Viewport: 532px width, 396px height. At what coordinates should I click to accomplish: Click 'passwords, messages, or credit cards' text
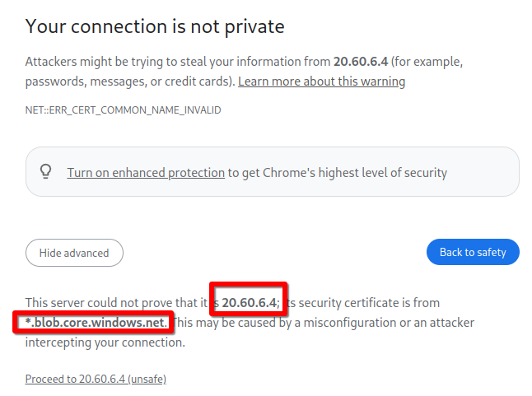[128, 82]
